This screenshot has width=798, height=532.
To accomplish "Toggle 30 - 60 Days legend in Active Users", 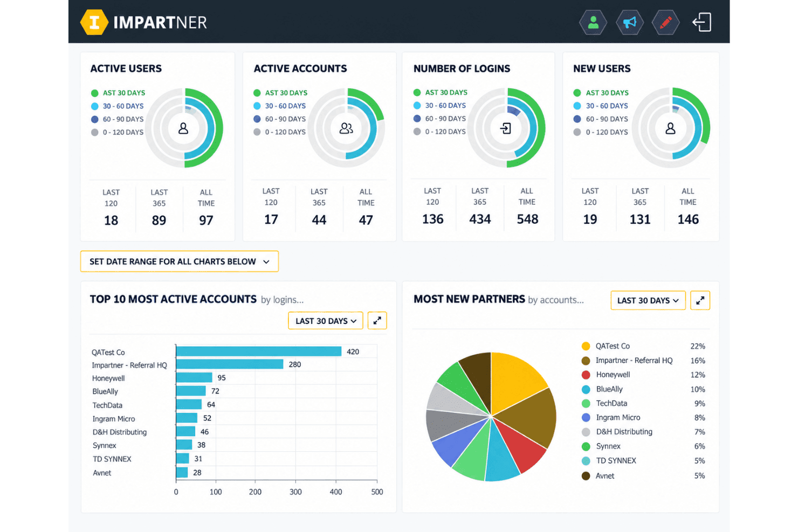I will pyautogui.click(x=118, y=106).
